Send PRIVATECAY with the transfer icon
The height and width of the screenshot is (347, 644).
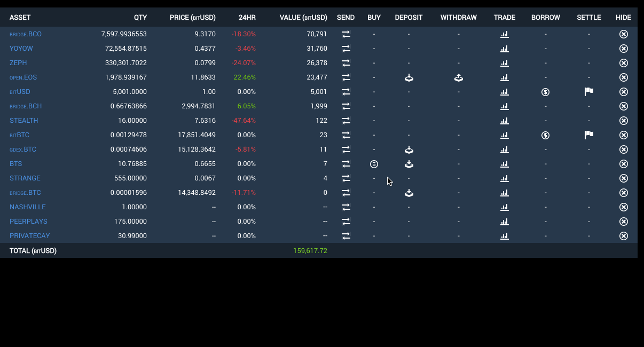[x=346, y=236]
